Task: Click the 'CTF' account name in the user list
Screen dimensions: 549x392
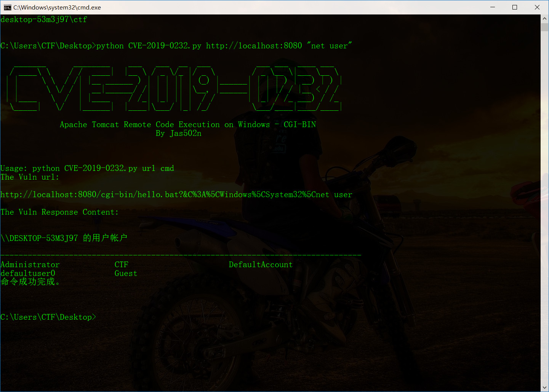Action: pos(122,265)
